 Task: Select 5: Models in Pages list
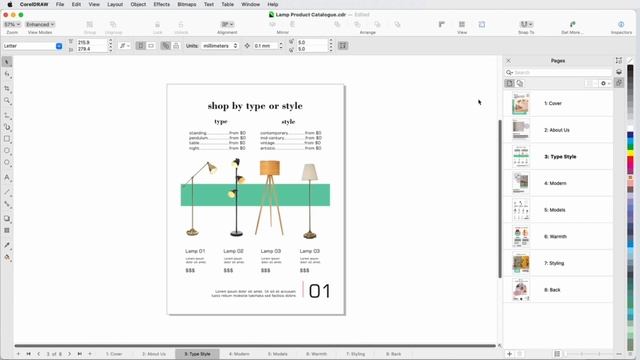coord(558,210)
